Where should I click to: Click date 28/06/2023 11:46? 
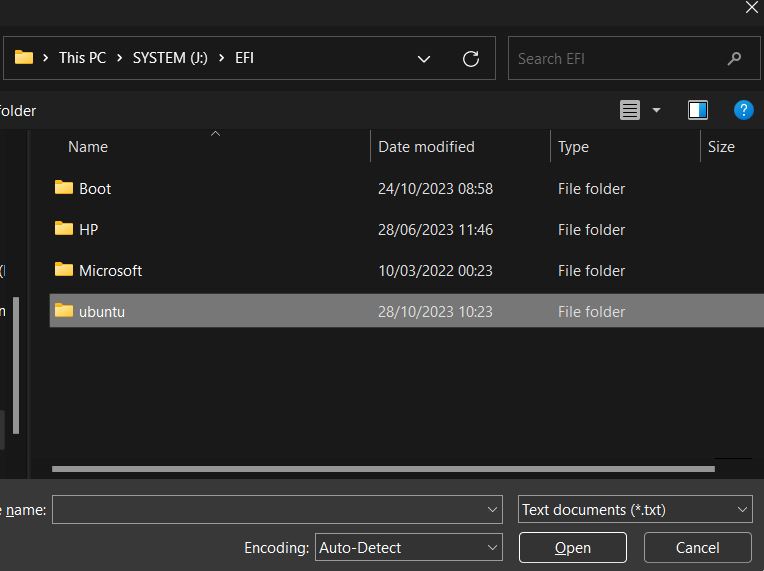[x=436, y=229]
